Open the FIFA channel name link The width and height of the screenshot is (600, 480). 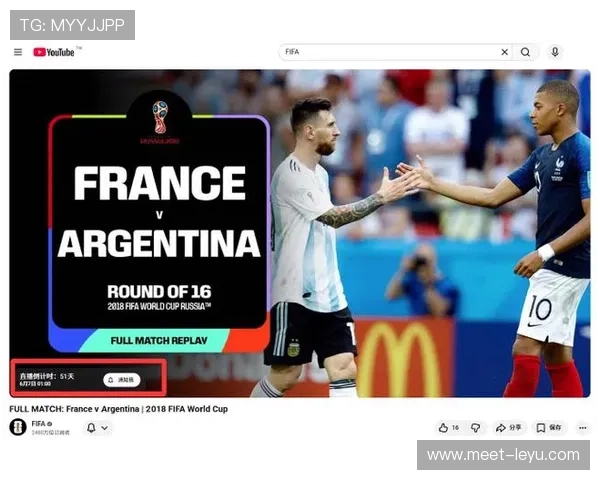click(39, 423)
